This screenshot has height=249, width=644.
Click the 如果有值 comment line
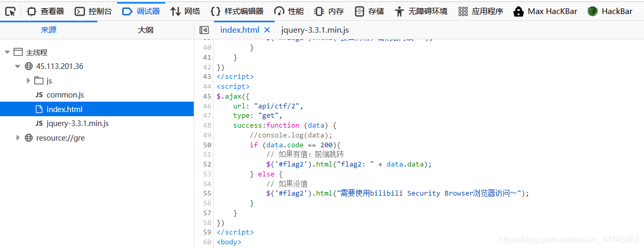pos(305,154)
